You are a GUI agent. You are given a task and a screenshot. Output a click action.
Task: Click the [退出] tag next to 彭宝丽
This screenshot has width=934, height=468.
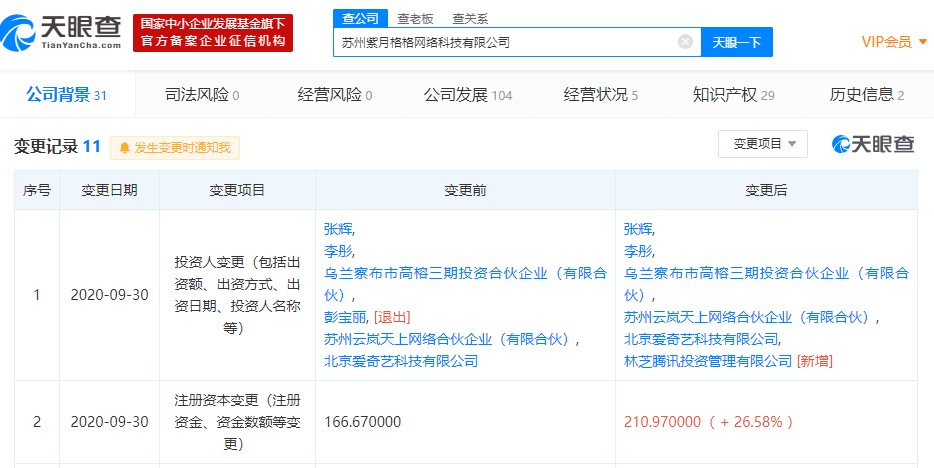(392, 317)
